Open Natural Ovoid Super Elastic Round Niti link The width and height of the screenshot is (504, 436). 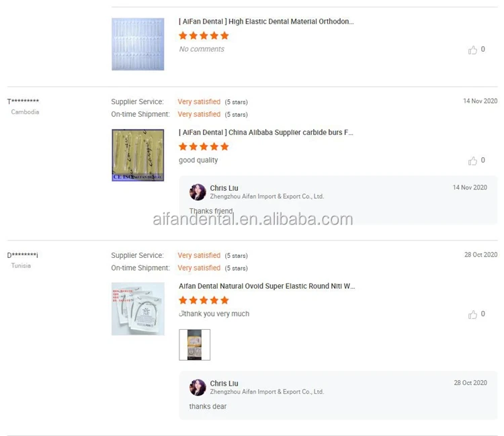pyautogui.click(x=267, y=286)
